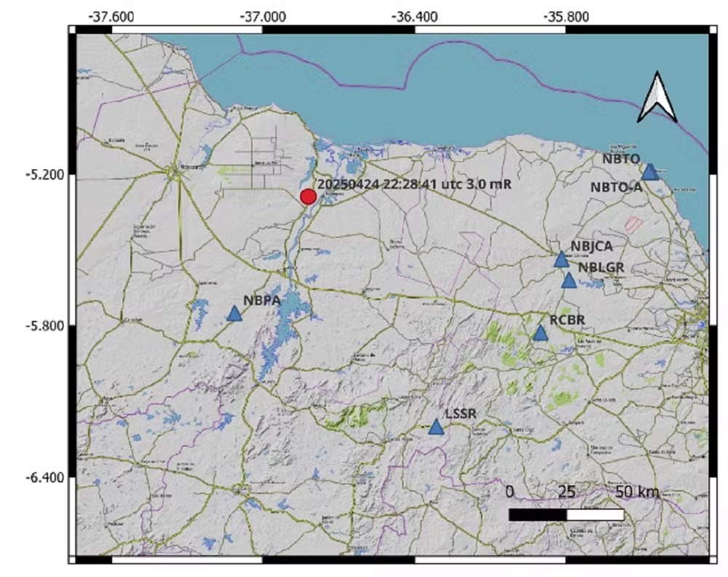This screenshot has height=577, width=728.
Task: Click the -6.400 latitude label
Action: click(44, 478)
